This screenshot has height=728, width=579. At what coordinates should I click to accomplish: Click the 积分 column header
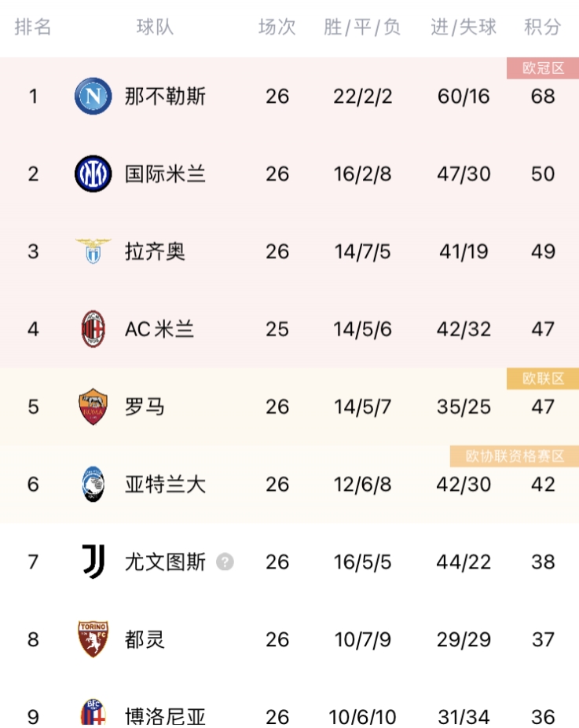(x=542, y=27)
